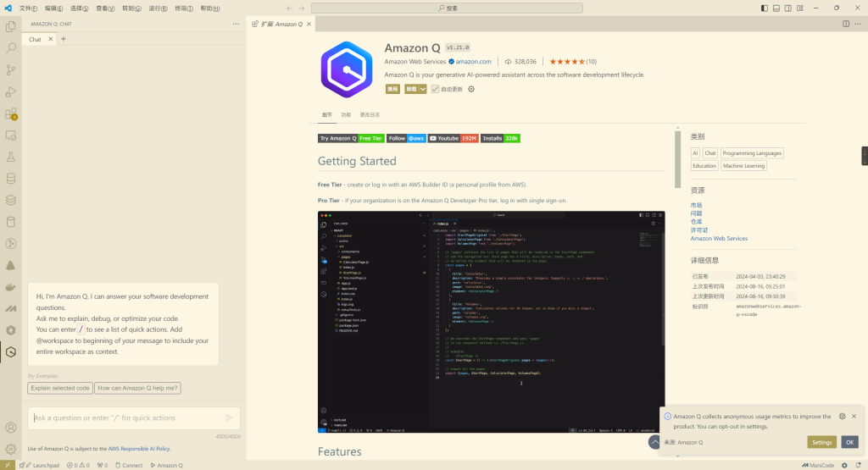The width and height of the screenshot is (868, 470).
Task: Click the Programming Languages category tag
Action: tap(752, 153)
